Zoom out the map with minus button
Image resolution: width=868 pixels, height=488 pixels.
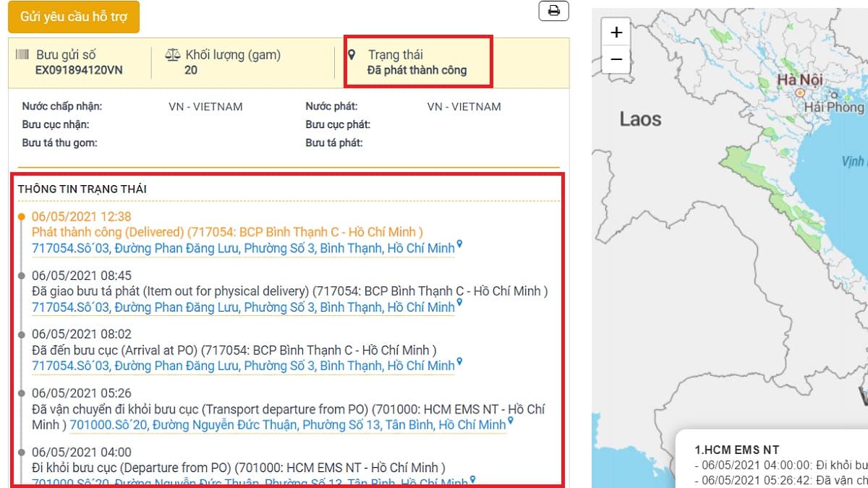click(x=616, y=59)
